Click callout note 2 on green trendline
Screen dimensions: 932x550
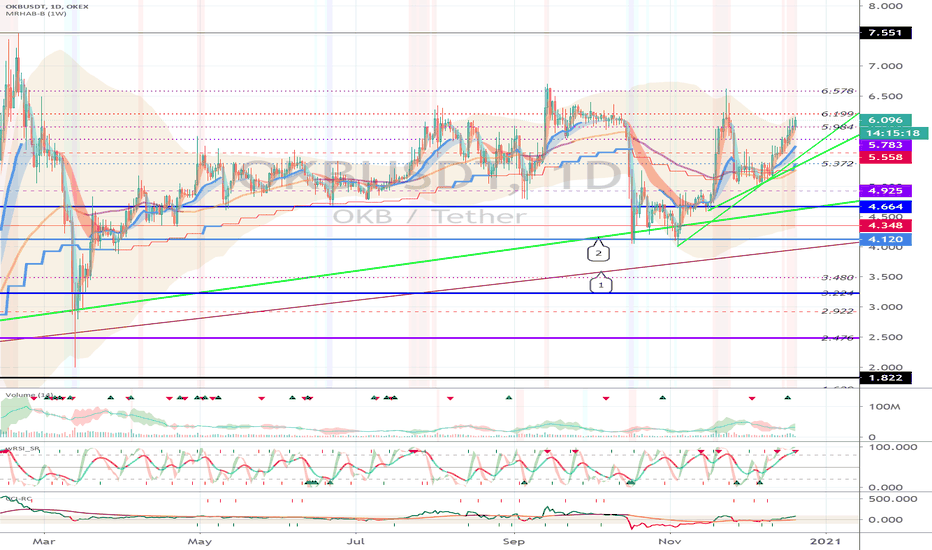click(x=599, y=253)
